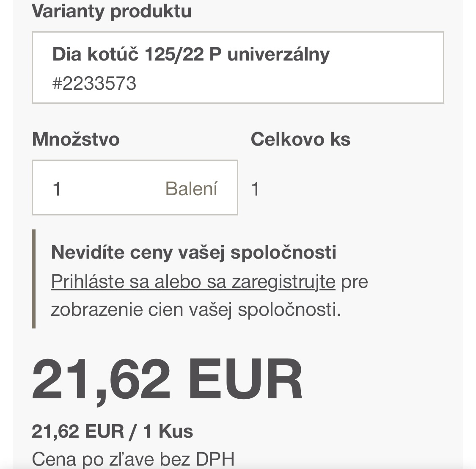Click the Cena po zľave bez DPH text
Screen dimensions: 476x469
[133, 459]
